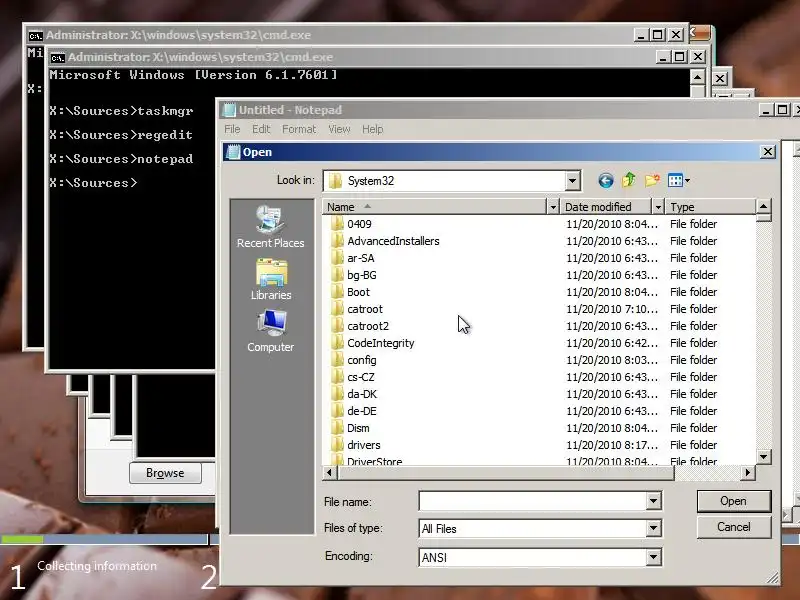
Task: Open Notepad File menu
Action: tap(232, 129)
